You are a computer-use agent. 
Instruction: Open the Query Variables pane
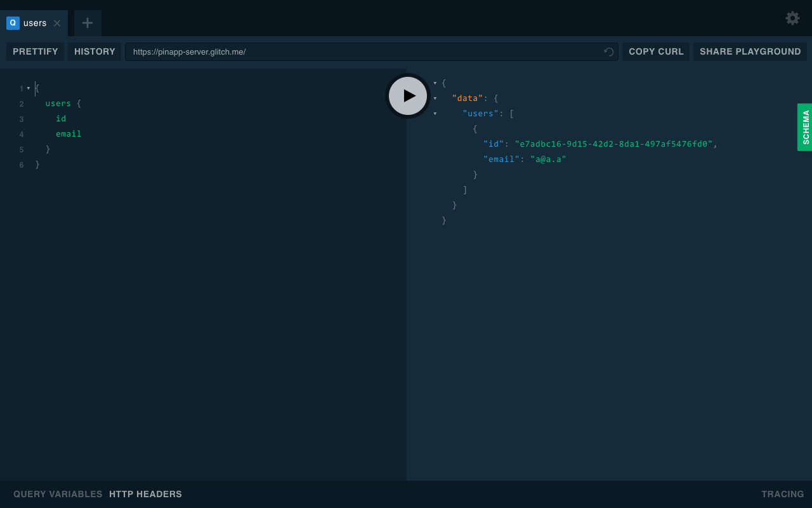(x=58, y=494)
